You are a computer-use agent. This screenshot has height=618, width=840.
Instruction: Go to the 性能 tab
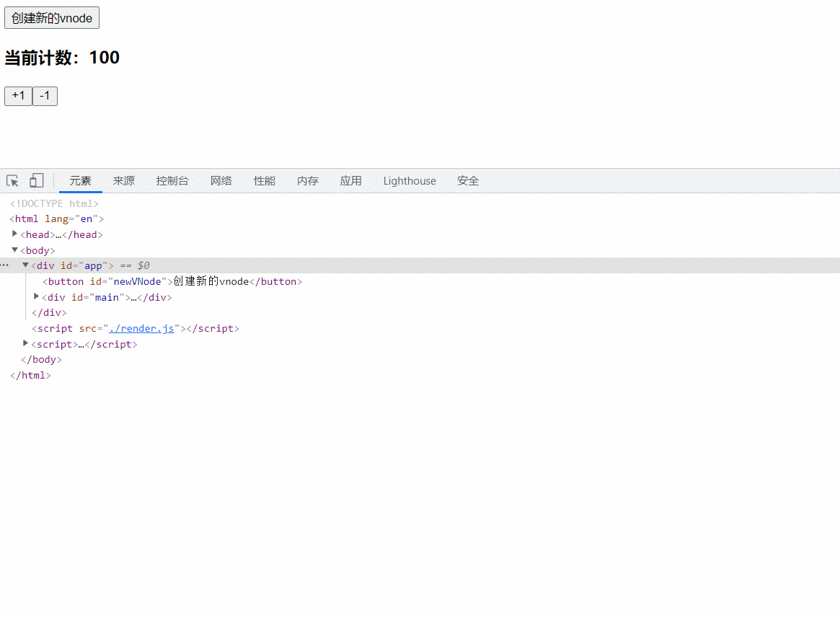coord(265,181)
